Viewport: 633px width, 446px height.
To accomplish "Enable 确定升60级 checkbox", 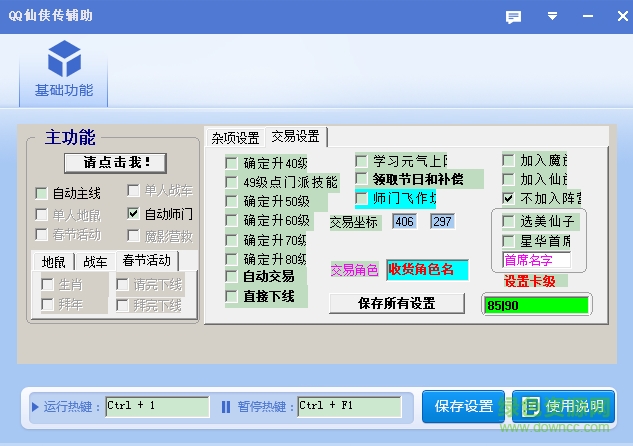I will point(231,220).
